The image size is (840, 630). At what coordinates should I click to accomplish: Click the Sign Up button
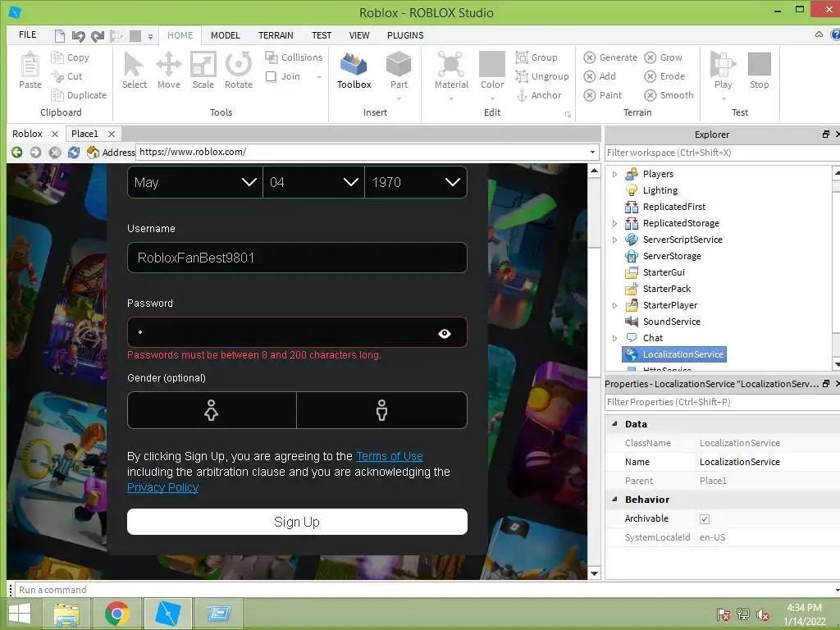297,522
